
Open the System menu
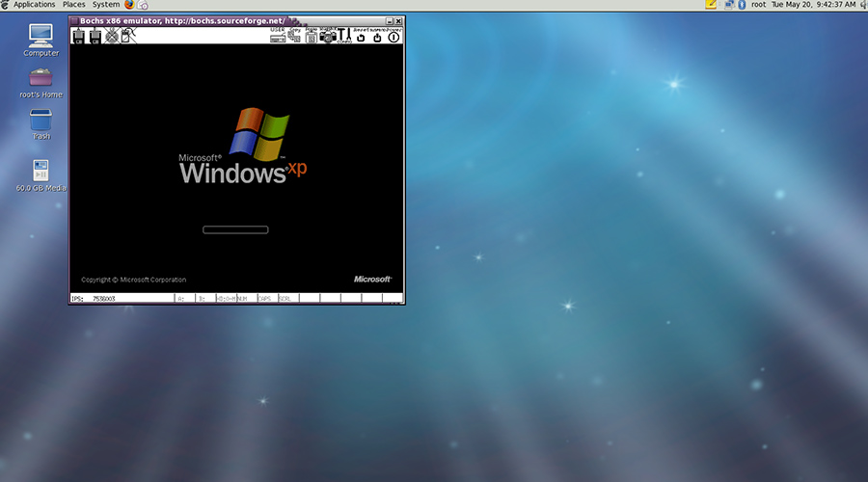click(x=106, y=5)
